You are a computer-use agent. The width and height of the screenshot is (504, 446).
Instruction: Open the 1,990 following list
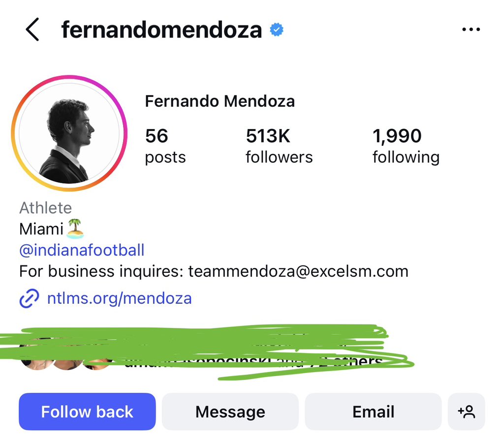click(x=406, y=146)
